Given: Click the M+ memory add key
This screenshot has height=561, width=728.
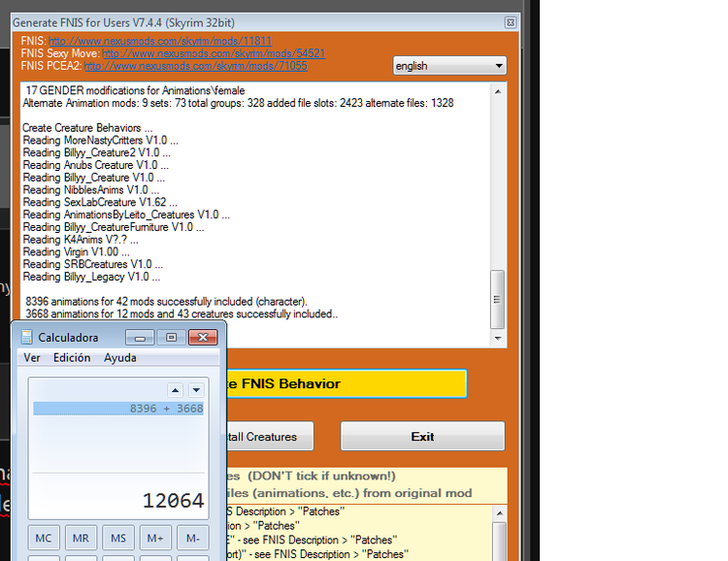Looking at the screenshot, I should (x=155, y=538).
